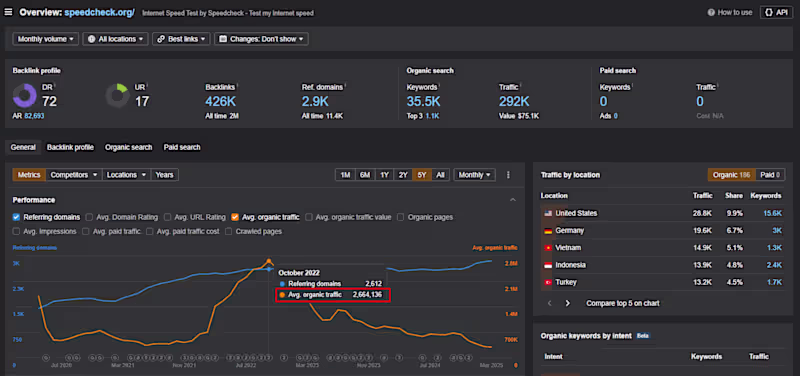Set chart range to 1M
The width and height of the screenshot is (800, 376).
[x=345, y=175]
